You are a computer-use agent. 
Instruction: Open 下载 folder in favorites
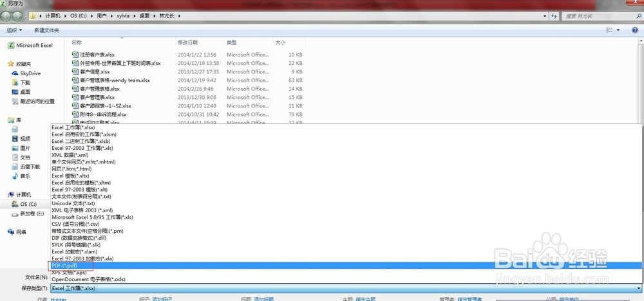point(21,83)
